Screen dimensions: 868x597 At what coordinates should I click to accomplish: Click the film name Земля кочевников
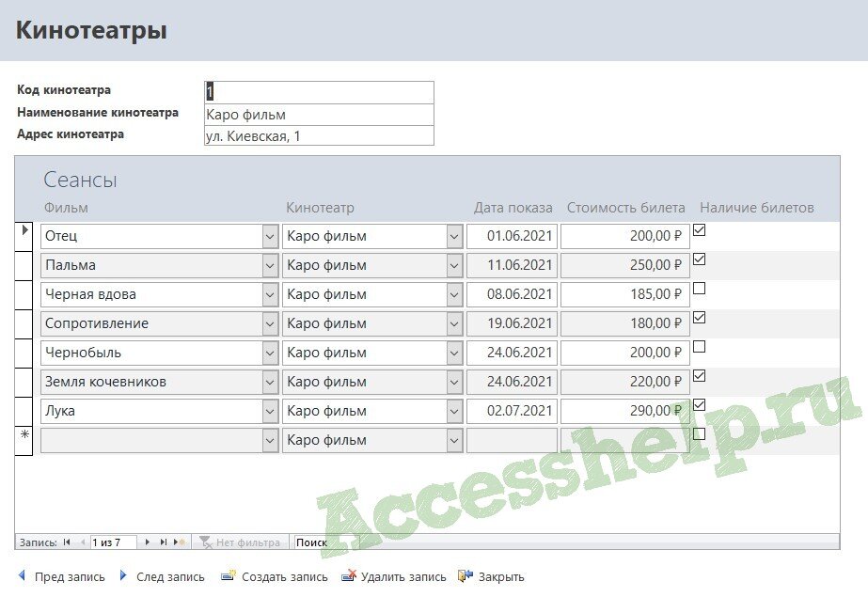click(x=105, y=382)
